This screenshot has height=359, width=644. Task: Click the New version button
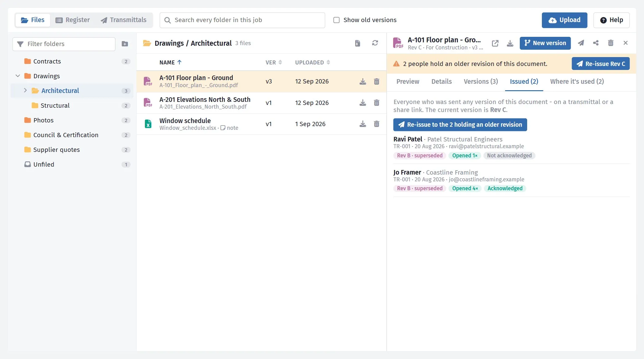tap(545, 43)
